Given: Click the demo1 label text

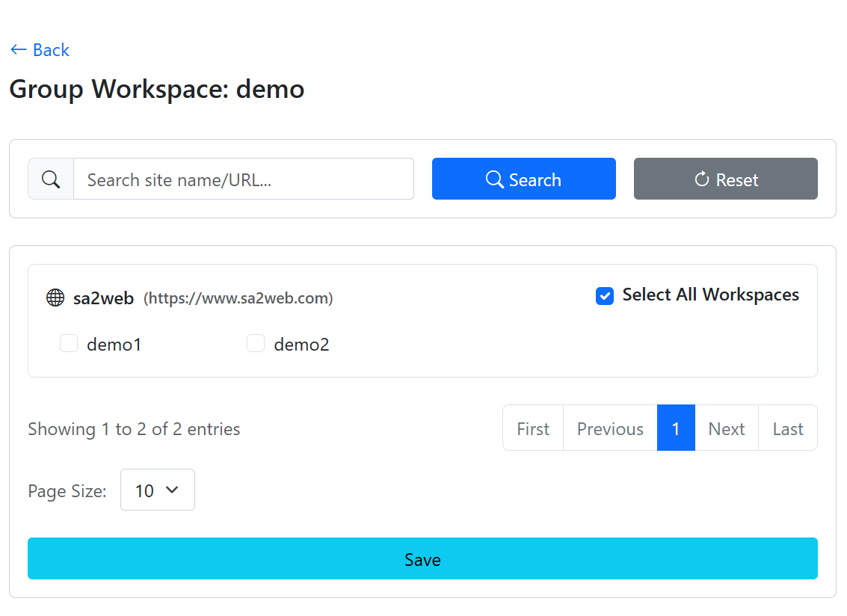Looking at the screenshot, I should 114,344.
